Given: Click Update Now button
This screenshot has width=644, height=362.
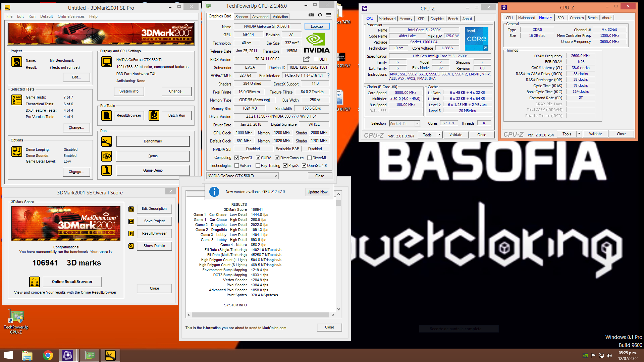Looking at the screenshot, I should point(318,192).
